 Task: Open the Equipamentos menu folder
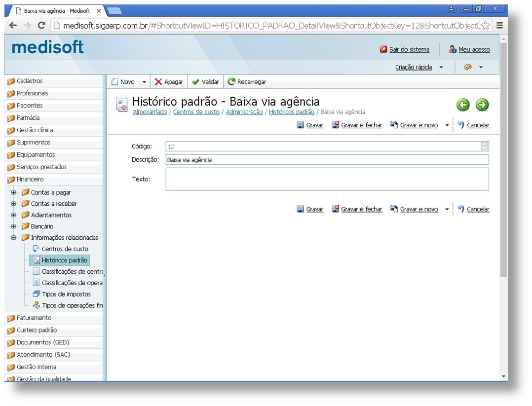point(54,155)
